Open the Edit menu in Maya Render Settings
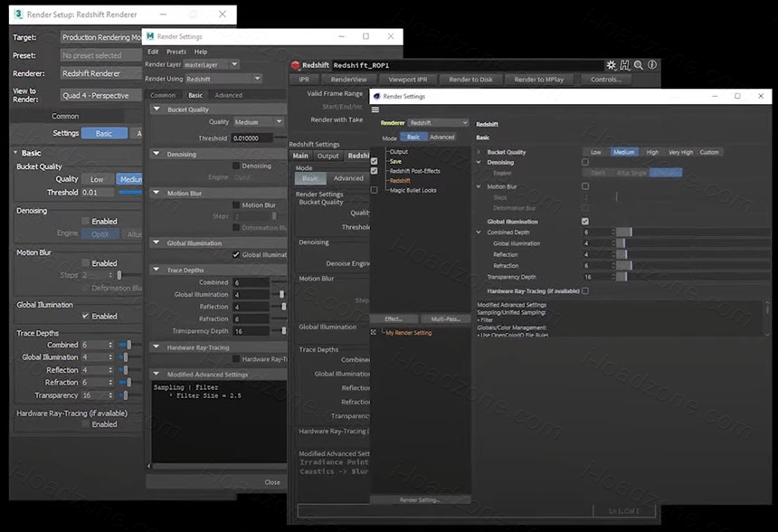The image size is (778, 532). click(x=153, y=52)
